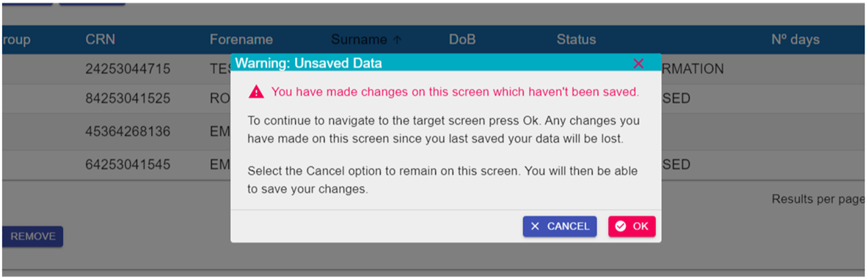
Task: Click the checkmark icon inside OK button
Action: tap(621, 226)
